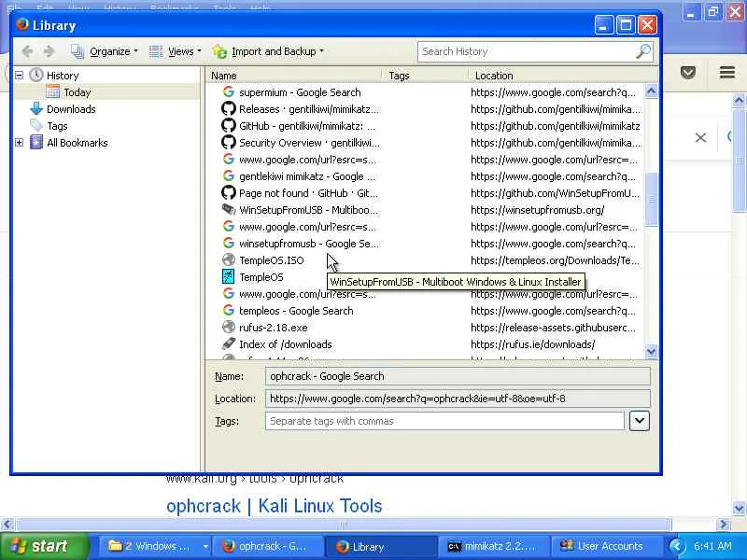The width and height of the screenshot is (747, 560).
Task: Click the History clock icon
Action: click(36, 75)
